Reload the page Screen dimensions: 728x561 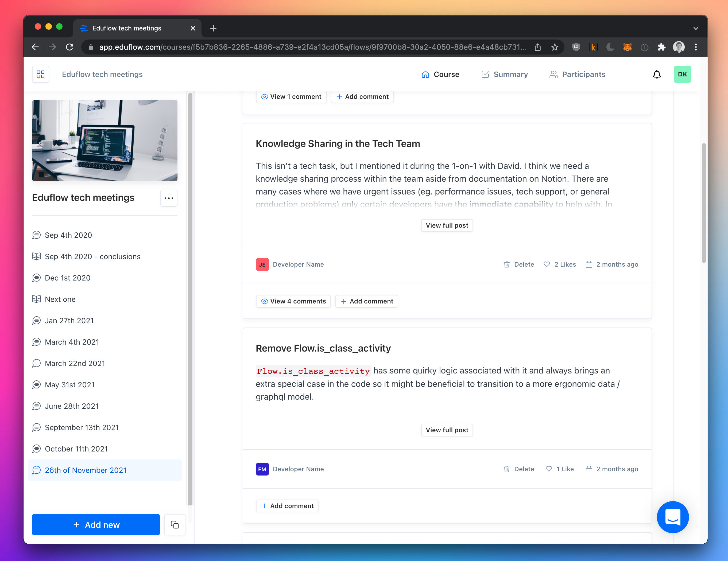point(69,47)
